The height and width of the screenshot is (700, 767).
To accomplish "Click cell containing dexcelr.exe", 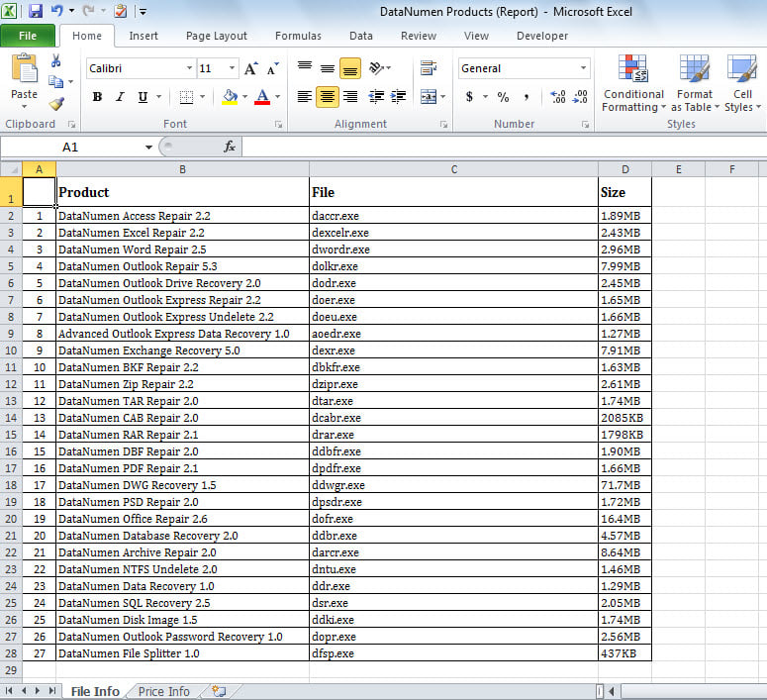I will [453, 233].
